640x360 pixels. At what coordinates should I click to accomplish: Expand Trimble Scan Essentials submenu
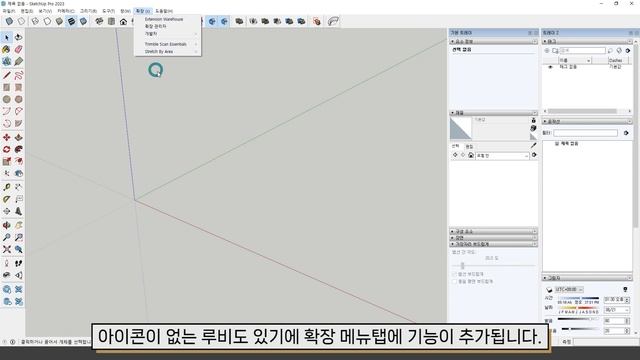167,44
